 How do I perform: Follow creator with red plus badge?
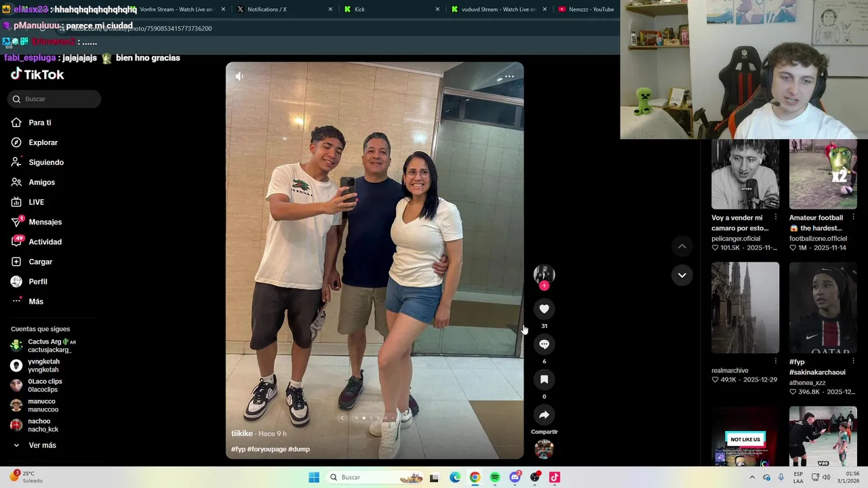point(544,286)
